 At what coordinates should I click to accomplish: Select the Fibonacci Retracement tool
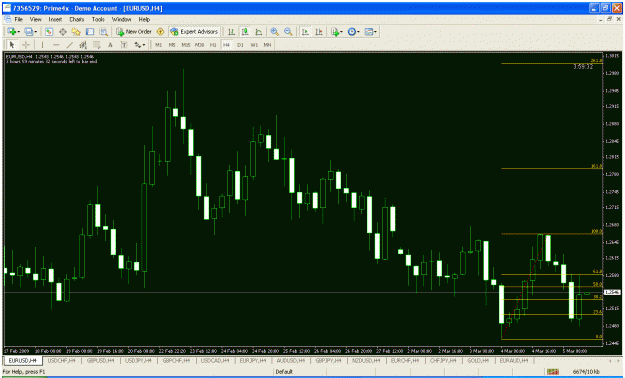pos(96,45)
